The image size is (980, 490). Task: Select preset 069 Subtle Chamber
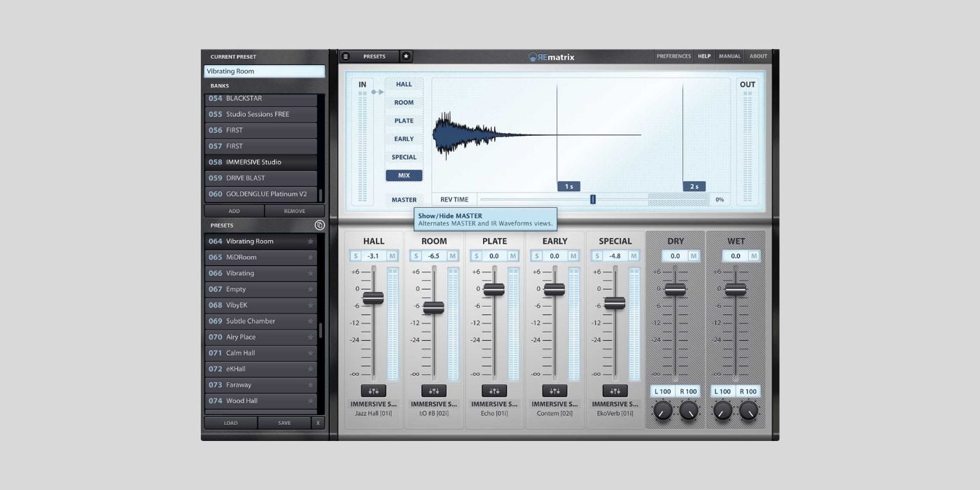point(260,321)
